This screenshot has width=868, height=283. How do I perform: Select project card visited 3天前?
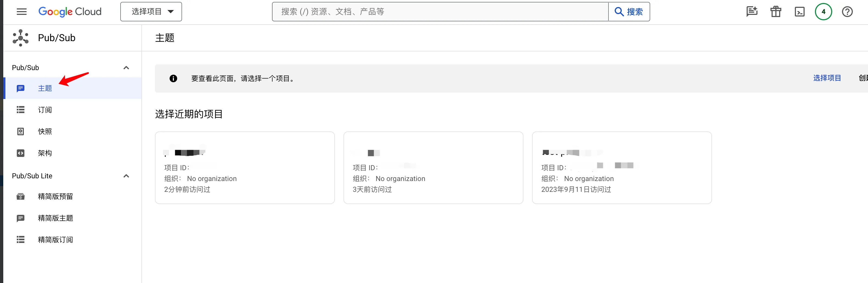433,167
